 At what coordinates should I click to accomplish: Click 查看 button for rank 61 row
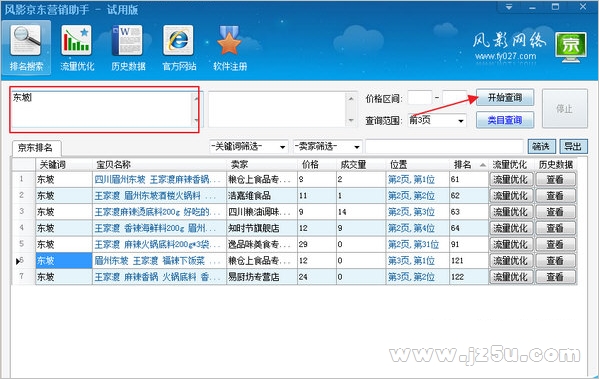coord(555,180)
